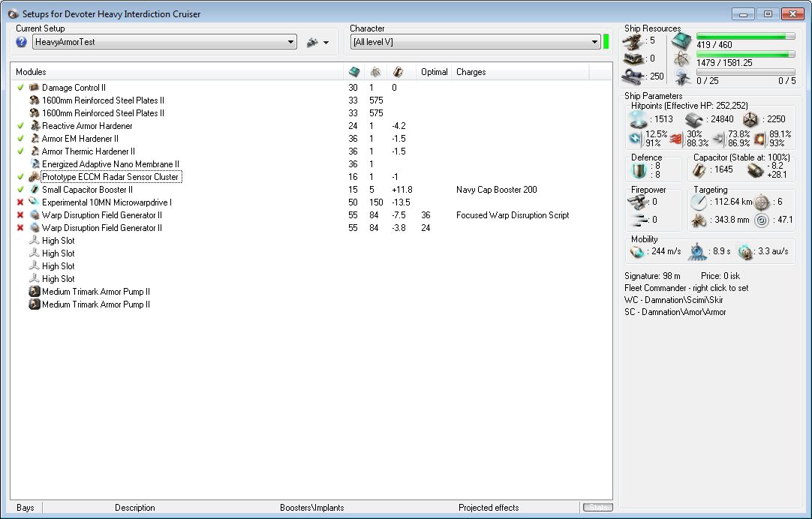Click the targeting range icon showing 112.64 km

(x=699, y=202)
